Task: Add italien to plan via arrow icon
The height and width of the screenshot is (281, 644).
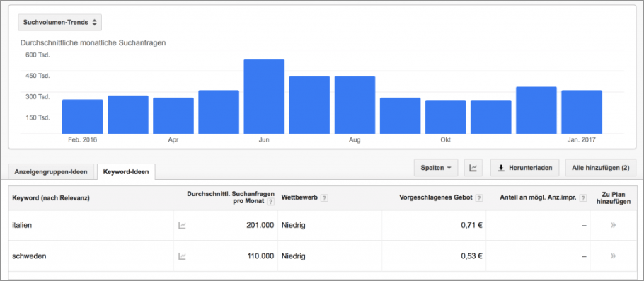Action: (613, 225)
